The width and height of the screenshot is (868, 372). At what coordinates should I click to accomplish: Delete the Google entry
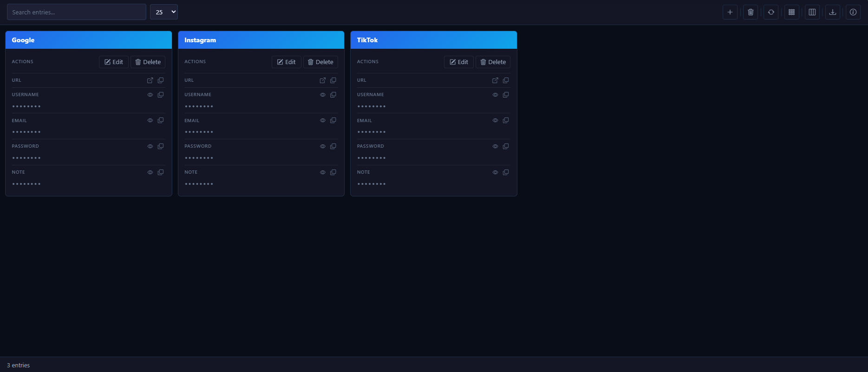point(148,62)
